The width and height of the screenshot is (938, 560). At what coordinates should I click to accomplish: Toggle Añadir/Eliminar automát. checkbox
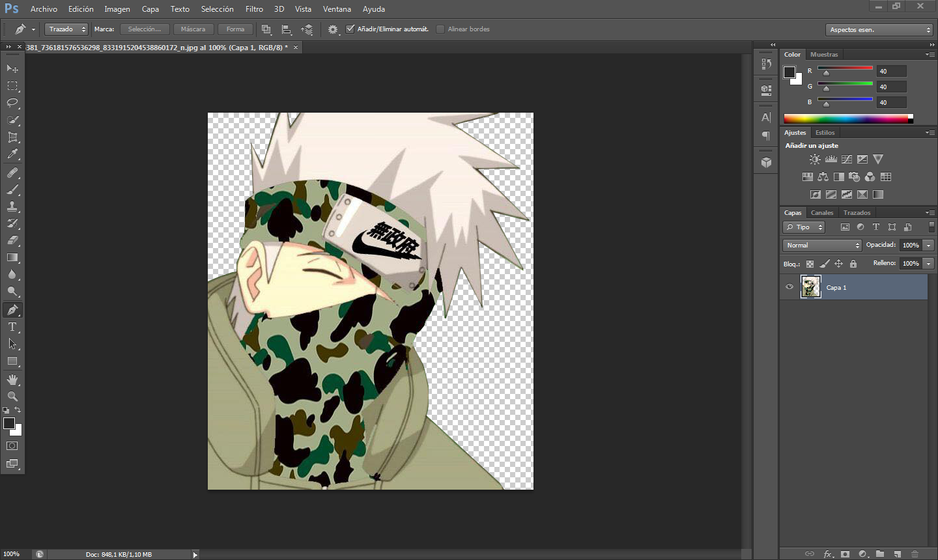coord(350,29)
